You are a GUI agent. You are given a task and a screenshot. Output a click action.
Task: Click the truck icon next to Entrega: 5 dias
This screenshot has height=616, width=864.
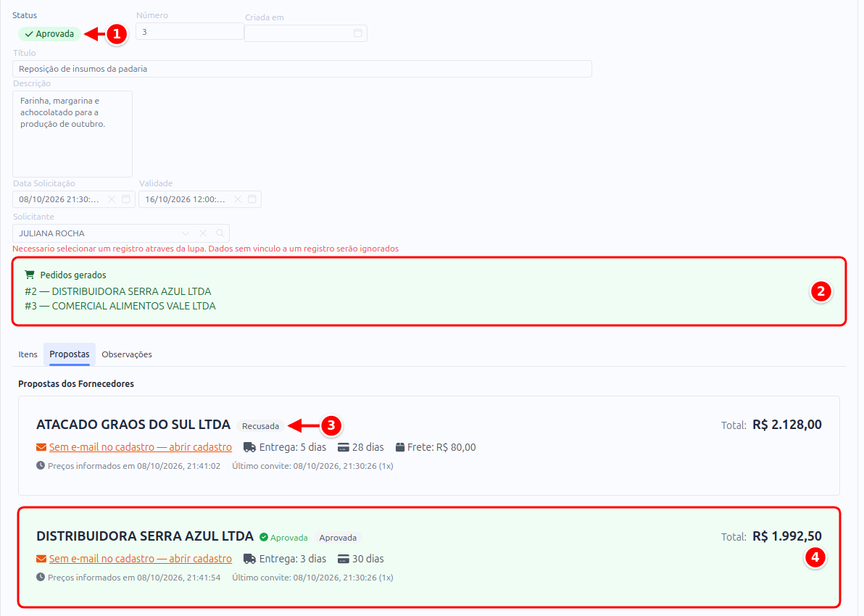(249, 447)
